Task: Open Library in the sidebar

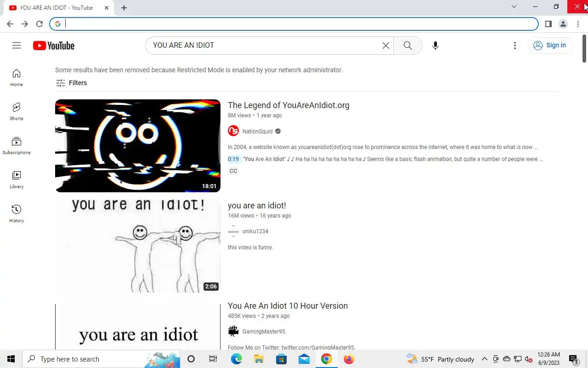Action: click(x=17, y=180)
